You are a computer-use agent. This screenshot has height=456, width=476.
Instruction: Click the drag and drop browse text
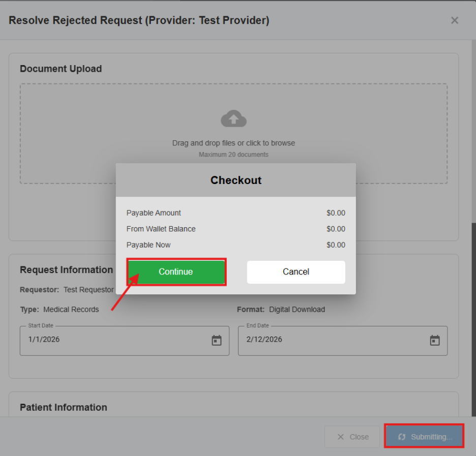[x=233, y=143]
